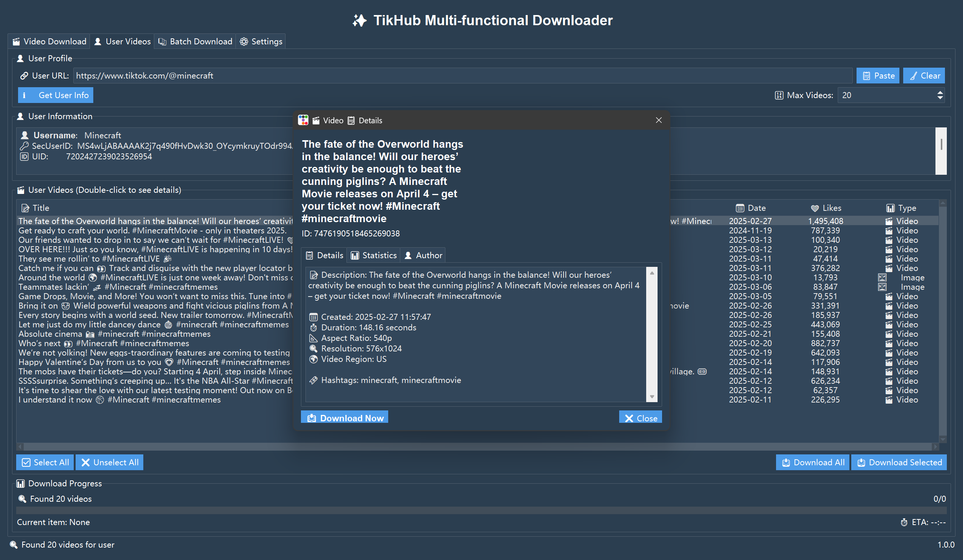Click the magnifier icon in the status bar
Image resolution: width=963 pixels, height=560 pixels.
click(14, 545)
